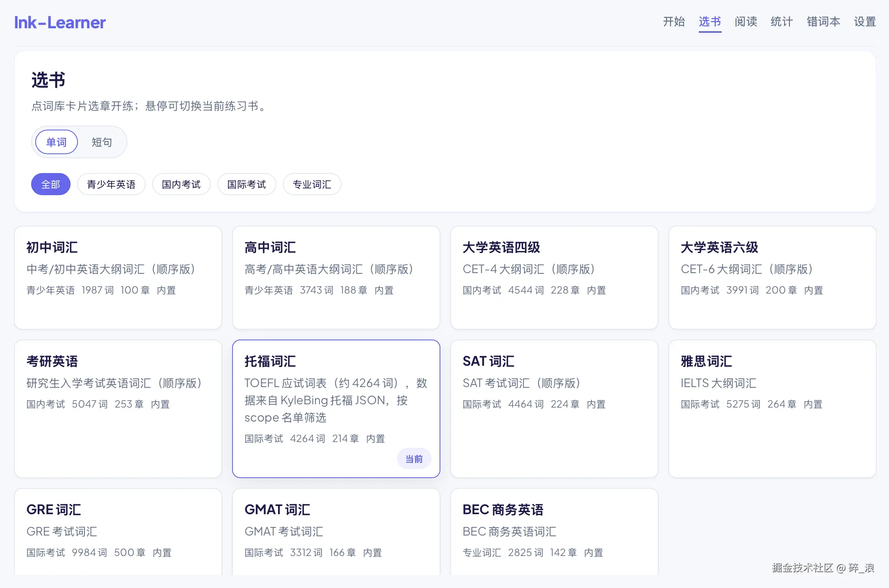Open the 考研英语 book card
The image size is (889, 588).
(118, 409)
